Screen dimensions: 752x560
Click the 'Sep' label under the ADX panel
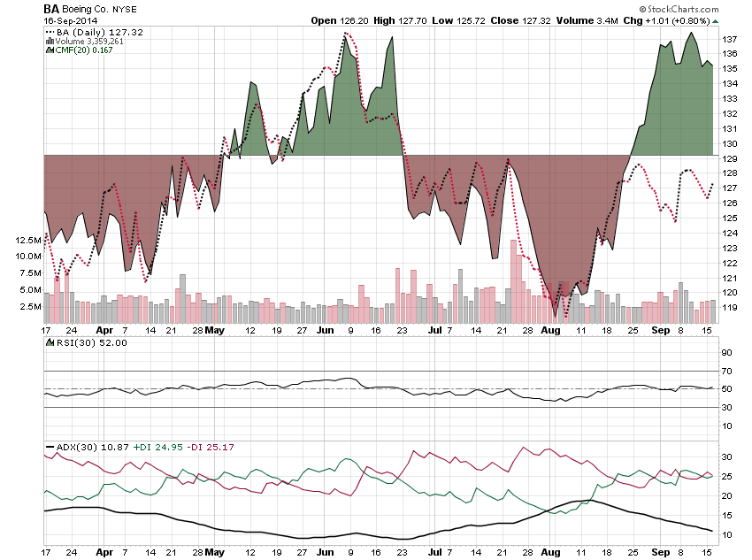pos(660,552)
